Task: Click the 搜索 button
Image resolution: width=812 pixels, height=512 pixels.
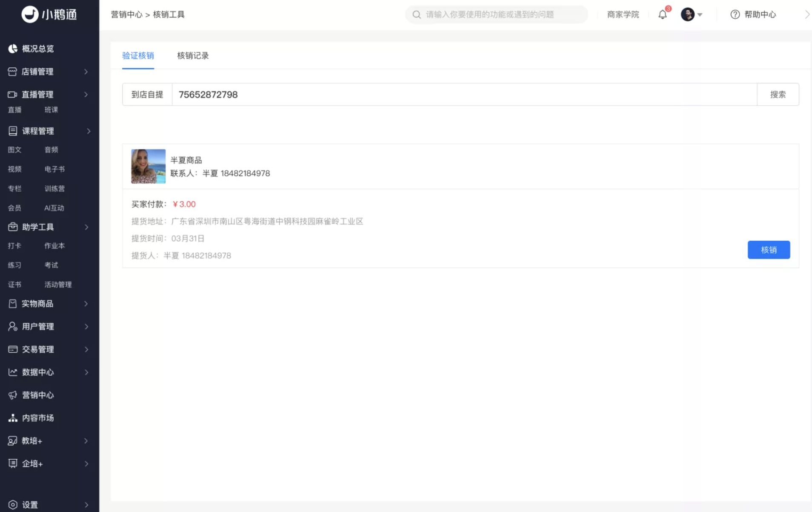Action: [778, 95]
